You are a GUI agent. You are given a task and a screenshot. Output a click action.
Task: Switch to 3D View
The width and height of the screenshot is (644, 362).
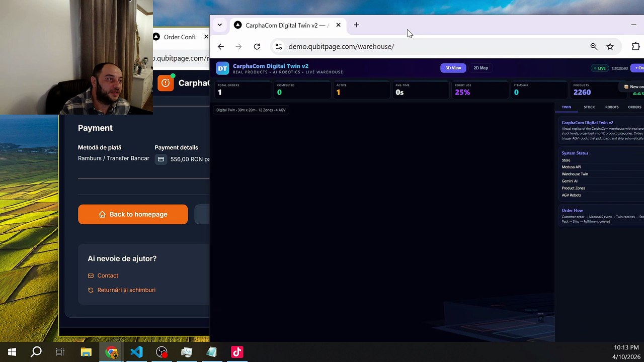tap(453, 68)
